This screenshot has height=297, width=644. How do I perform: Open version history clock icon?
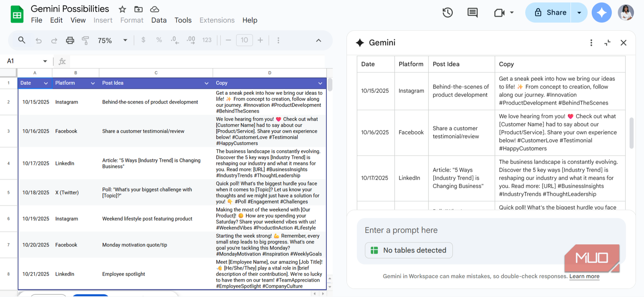448,12
